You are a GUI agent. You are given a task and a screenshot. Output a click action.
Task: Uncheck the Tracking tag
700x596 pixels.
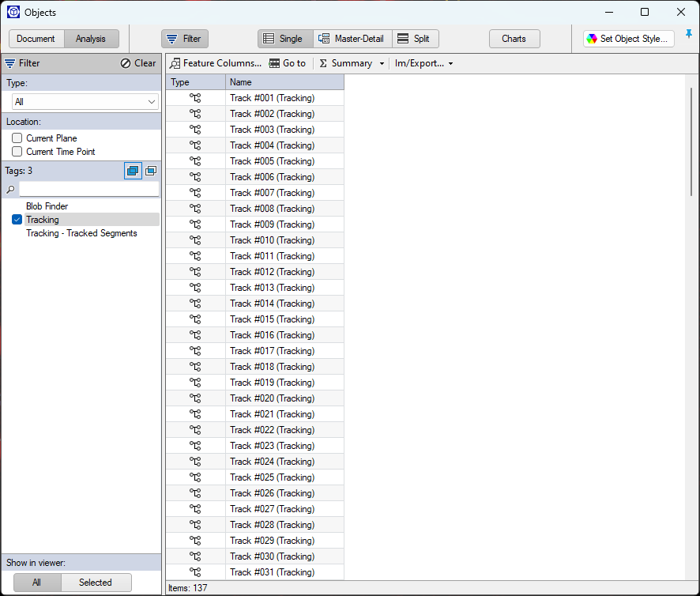pos(17,220)
